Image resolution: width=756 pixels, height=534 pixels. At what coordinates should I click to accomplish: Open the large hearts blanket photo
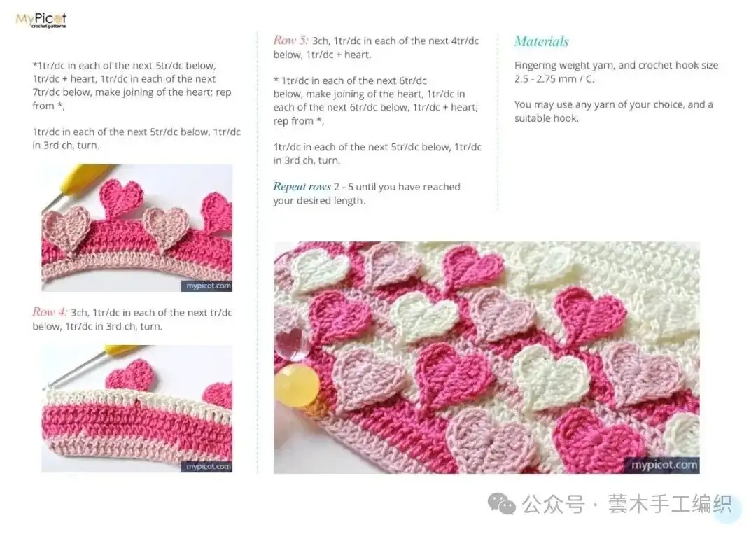[x=486, y=358]
